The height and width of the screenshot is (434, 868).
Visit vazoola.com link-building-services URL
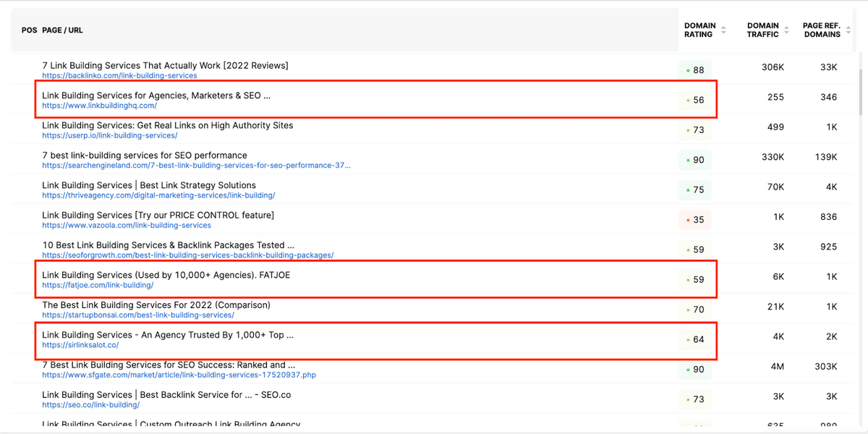[x=127, y=226]
